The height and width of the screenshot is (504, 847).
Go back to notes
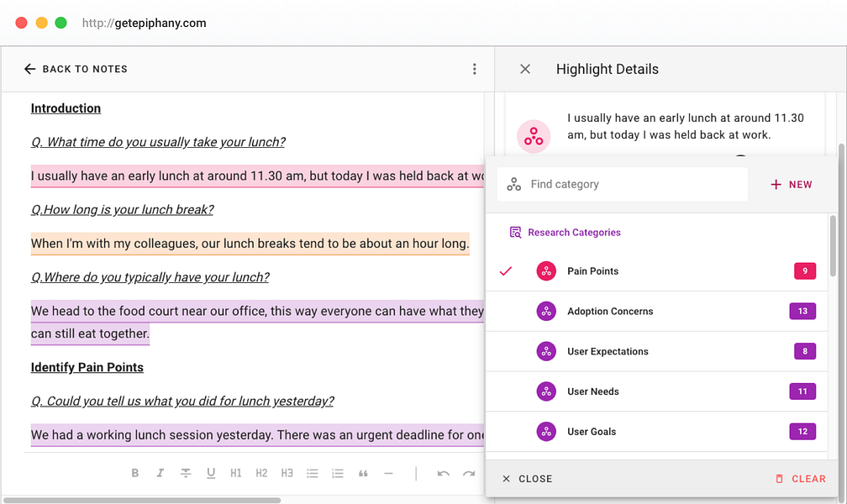(x=76, y=69)
